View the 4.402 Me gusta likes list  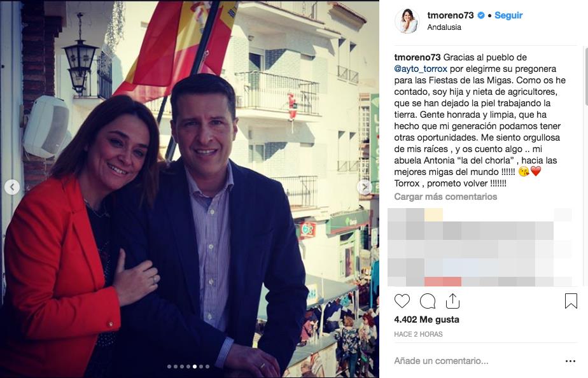pos(427,319)
